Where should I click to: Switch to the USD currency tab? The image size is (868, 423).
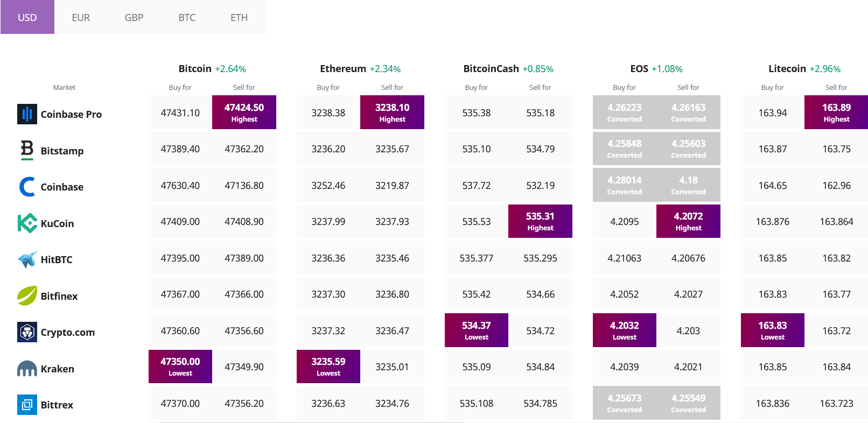pos(27,17)
